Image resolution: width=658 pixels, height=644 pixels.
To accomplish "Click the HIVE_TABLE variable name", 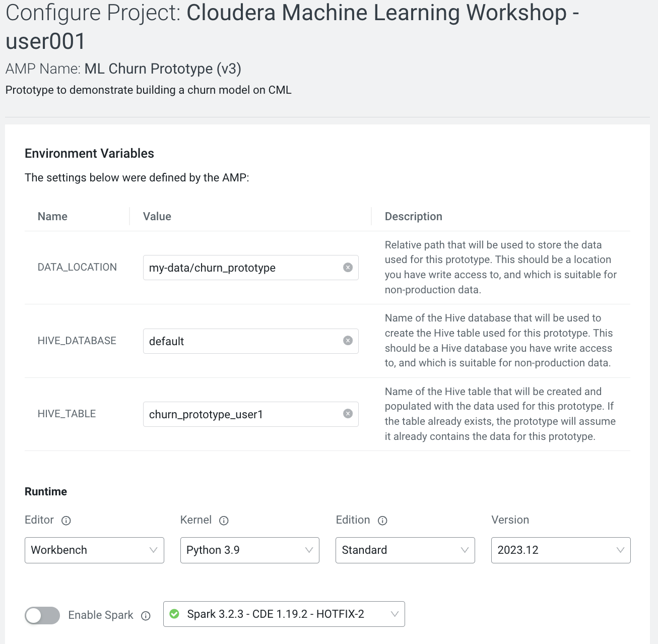I will click(x=67, y=414).
